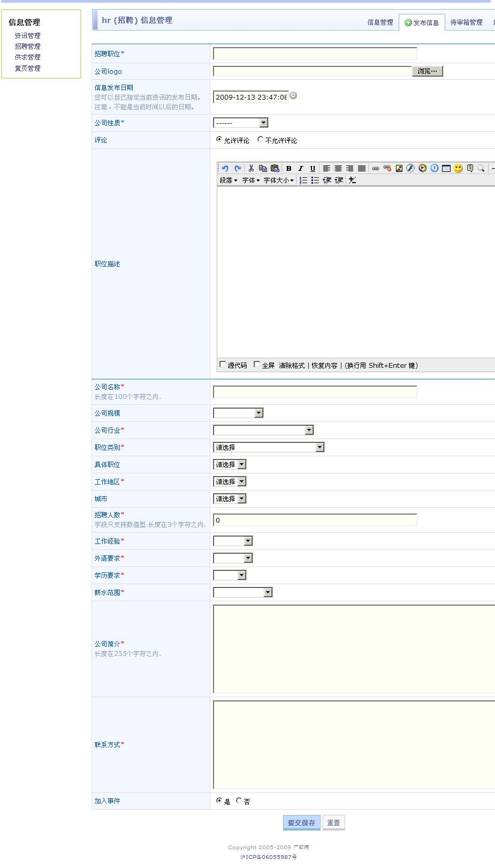Image resolution: width=495 pixels, height=868 pixels.
Task: Align text right in editor
Action: pyautogui.click(x=350, y=168)
